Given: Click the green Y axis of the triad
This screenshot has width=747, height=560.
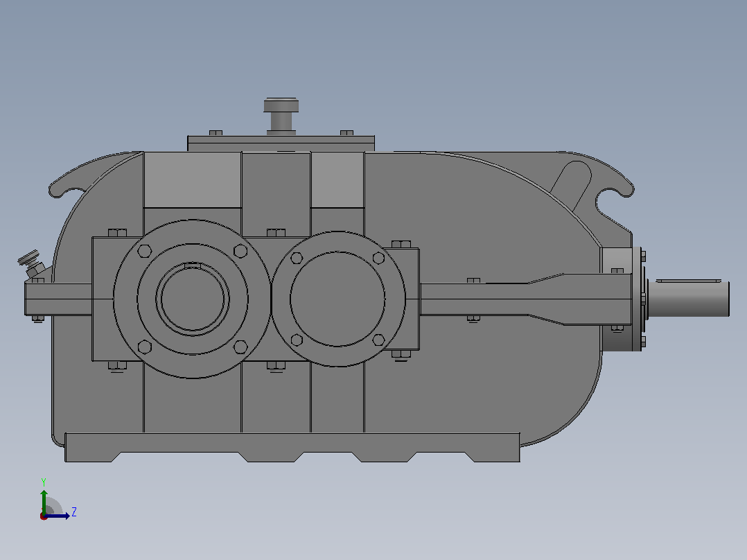Looking at the screenshot, I should coord(44,502).
